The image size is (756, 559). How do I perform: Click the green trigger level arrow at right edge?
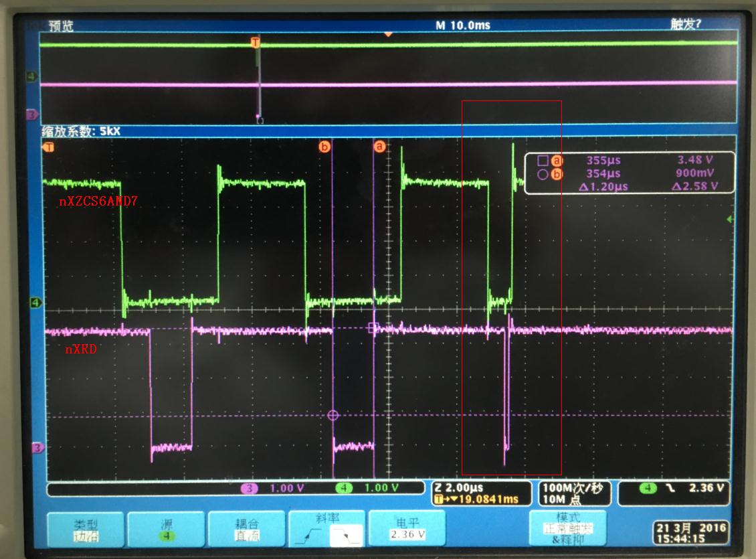point(731,220)
